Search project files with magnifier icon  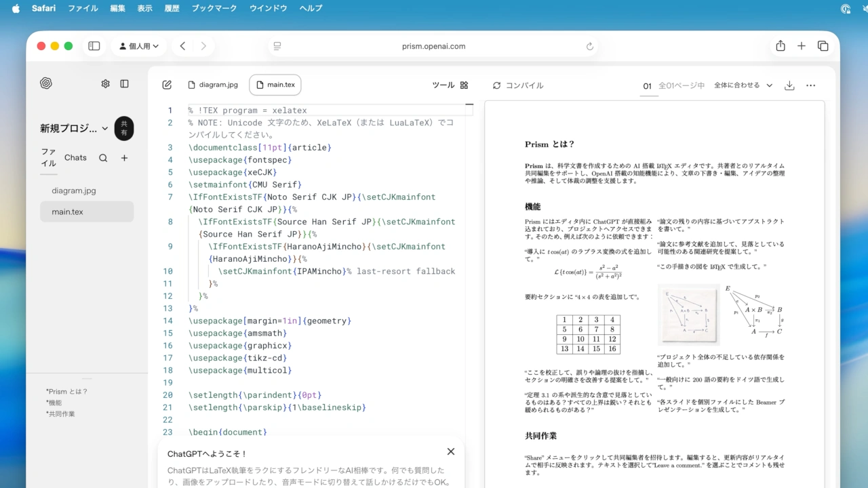coord(103,158)
